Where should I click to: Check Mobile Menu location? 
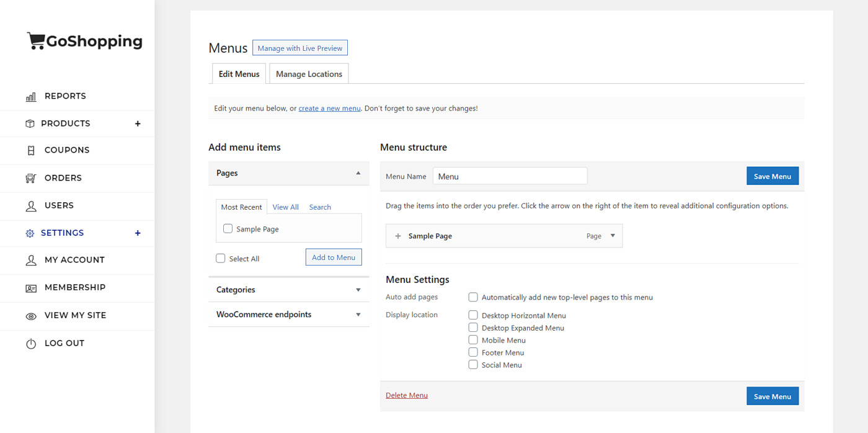[x=473, y=340]
